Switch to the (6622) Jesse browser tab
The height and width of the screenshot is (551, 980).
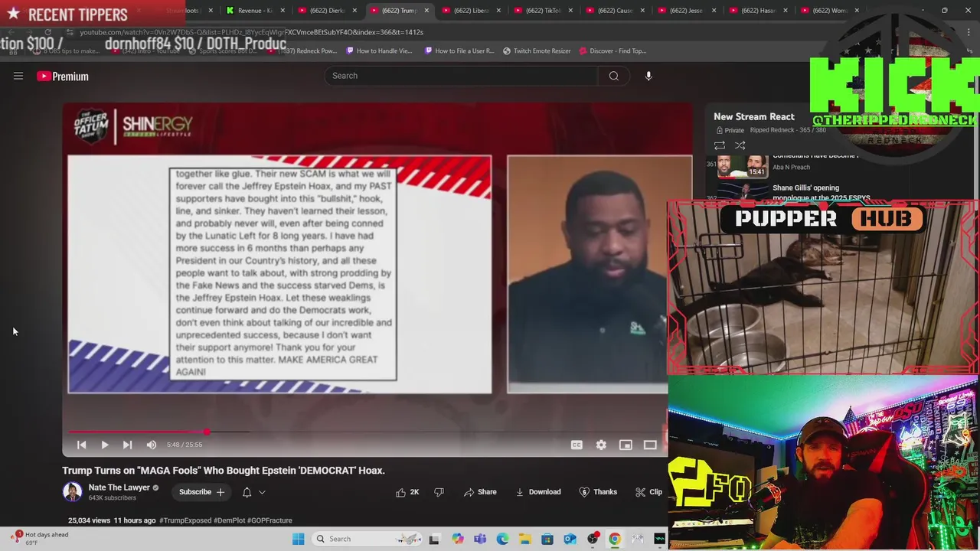point(687,11)
